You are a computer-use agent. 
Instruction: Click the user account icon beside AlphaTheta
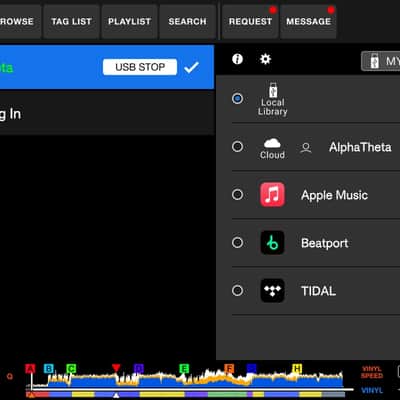[306, 148]
